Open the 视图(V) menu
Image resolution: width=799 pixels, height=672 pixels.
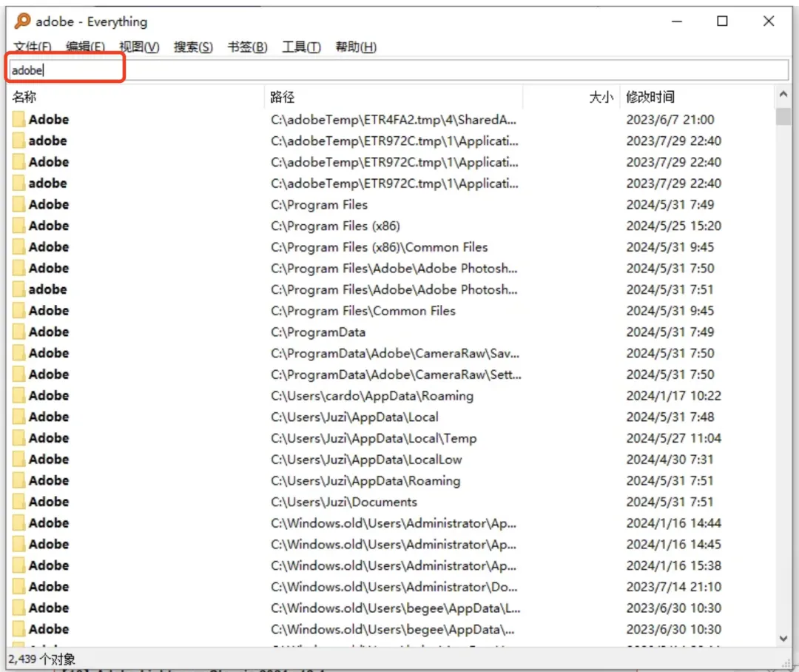(139, 47)
